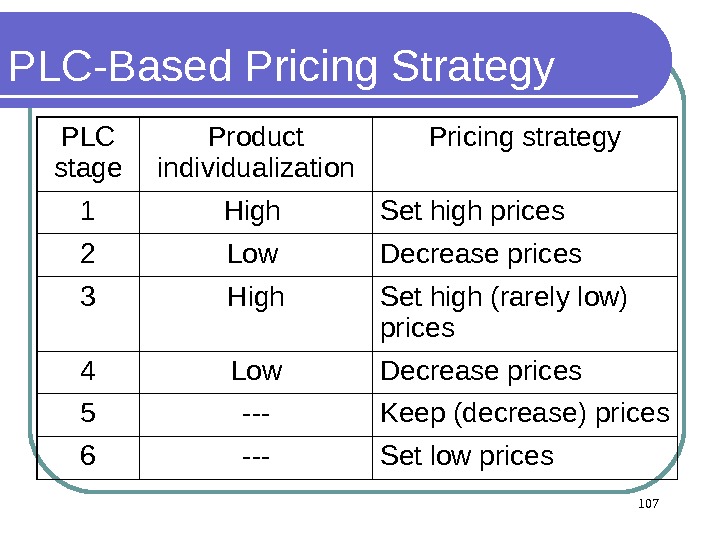Select stage number 1 cell
Viewport: 720px width, 540px height.
88,212
